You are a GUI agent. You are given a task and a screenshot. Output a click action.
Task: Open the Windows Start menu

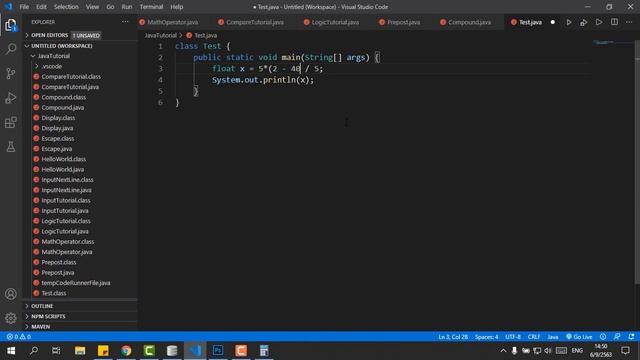[x=11, y=351]
